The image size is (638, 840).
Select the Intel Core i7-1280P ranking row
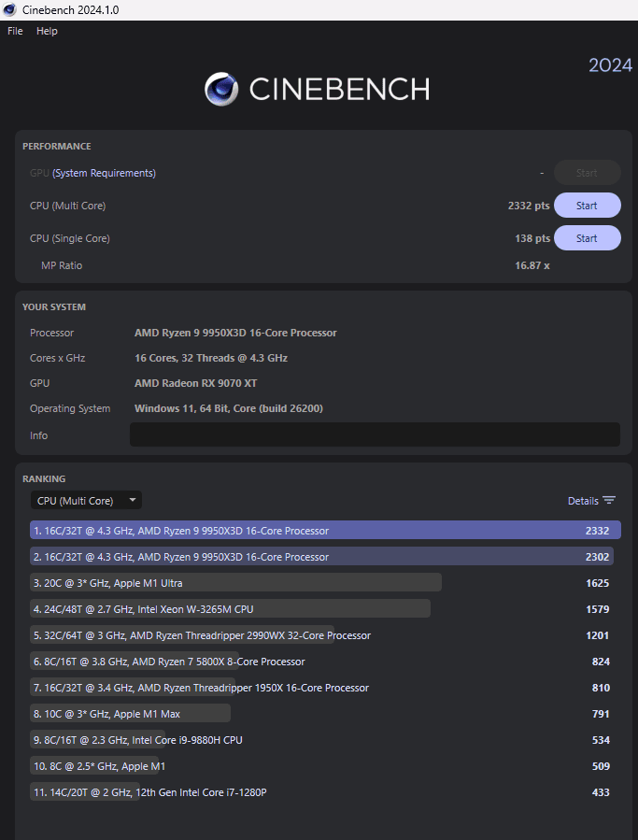[325, 792]
